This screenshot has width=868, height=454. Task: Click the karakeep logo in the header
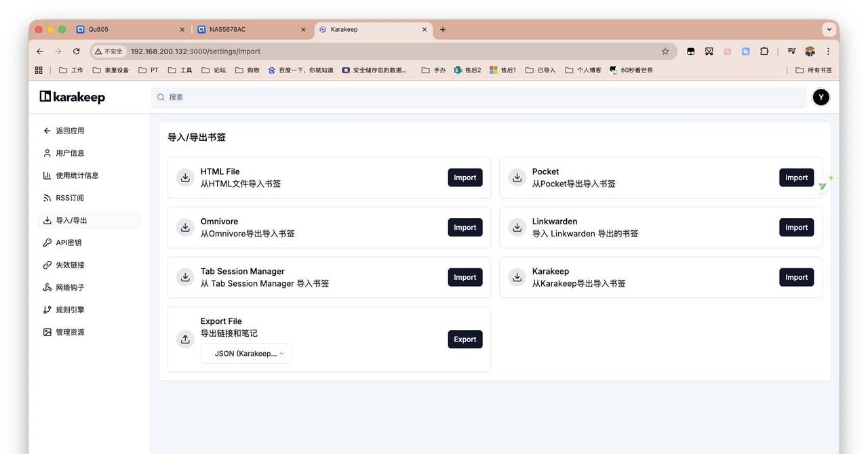click(73, 96)
